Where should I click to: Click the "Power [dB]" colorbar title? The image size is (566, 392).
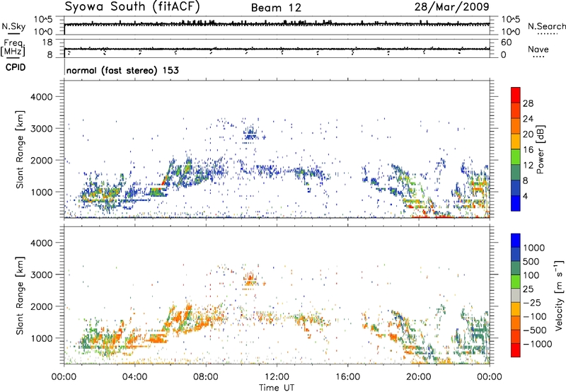[x=540, y=149]
